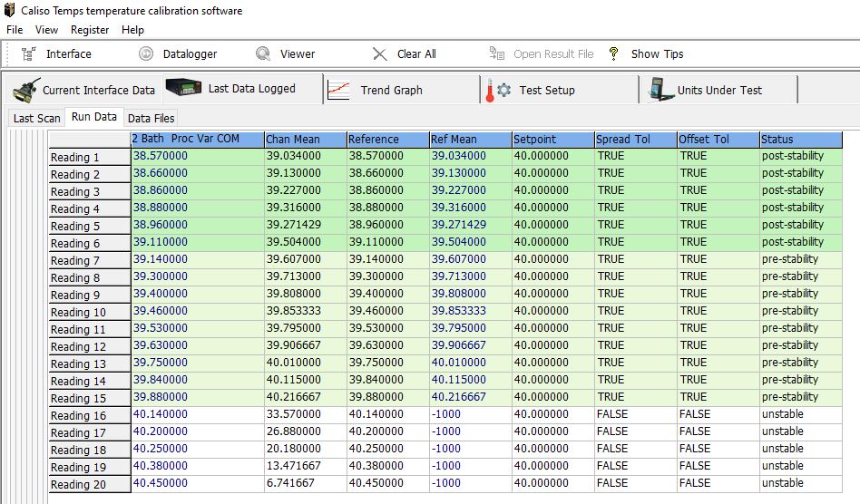Click the Setpoint column header

click(x=552, y=140)
